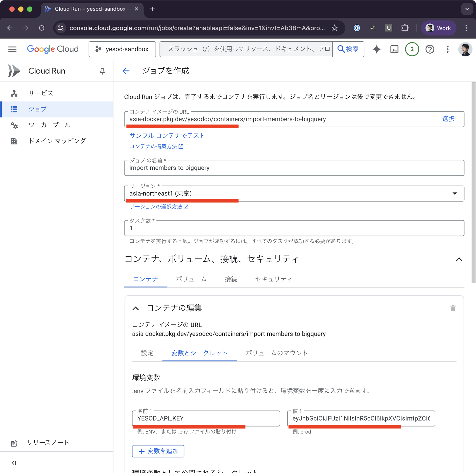Open ドメイン マッピング in the sidebar
The width and height of the screenshot is (476, 473).
click(x=56, y=141)
